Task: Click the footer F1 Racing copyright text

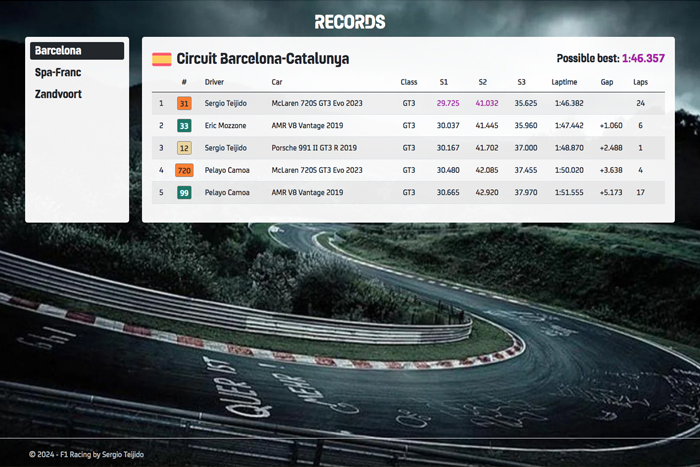Action: tap(86, 454)
